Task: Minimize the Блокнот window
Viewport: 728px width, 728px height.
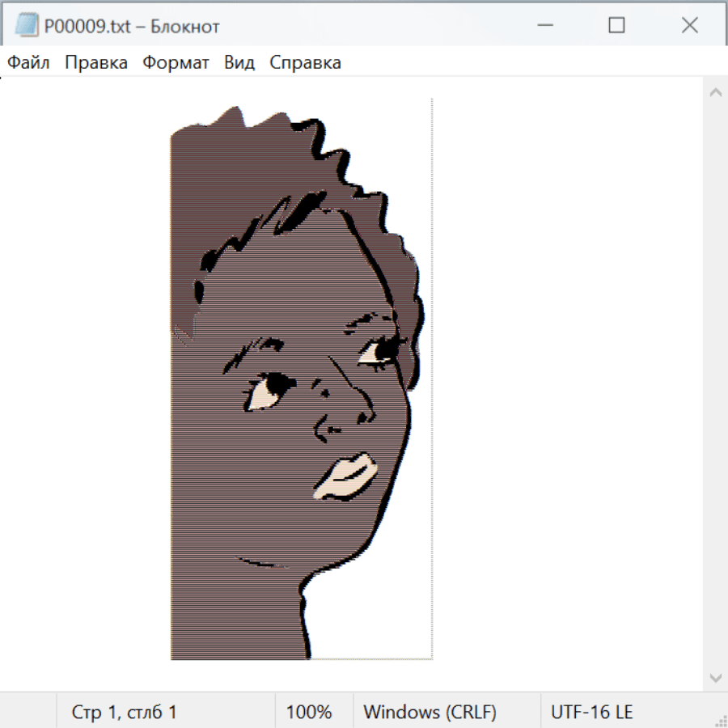Action: (544, 26)
